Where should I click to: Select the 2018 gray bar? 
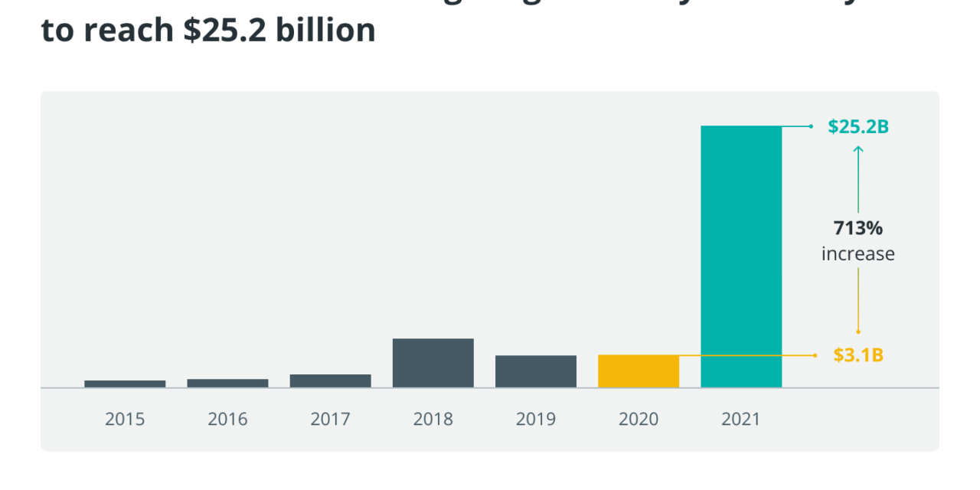433,361
